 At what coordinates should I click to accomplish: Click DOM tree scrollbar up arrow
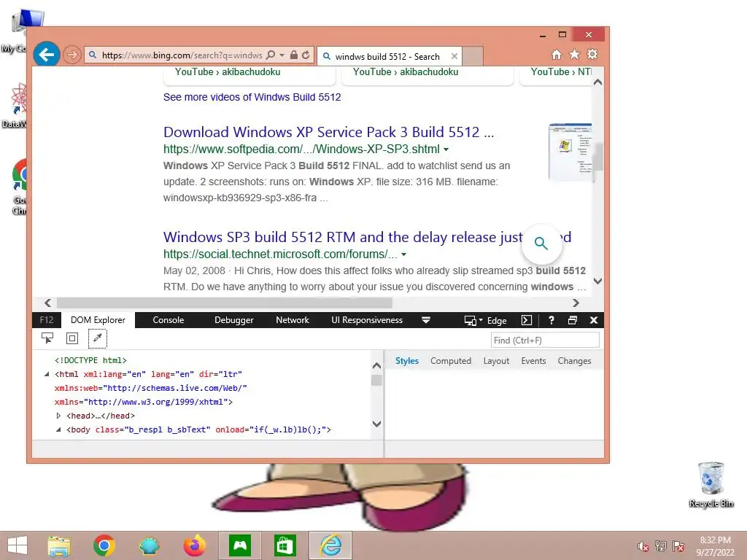(376, 366)
